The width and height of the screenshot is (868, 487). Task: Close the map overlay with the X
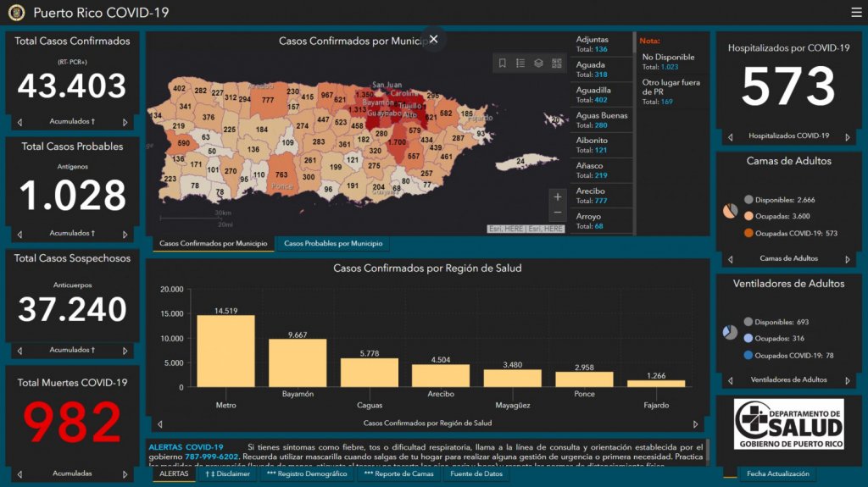tap(434, 39)
